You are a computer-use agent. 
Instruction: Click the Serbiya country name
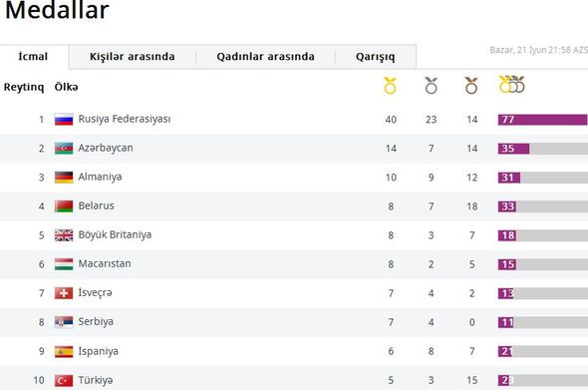(x=96, y=322)
